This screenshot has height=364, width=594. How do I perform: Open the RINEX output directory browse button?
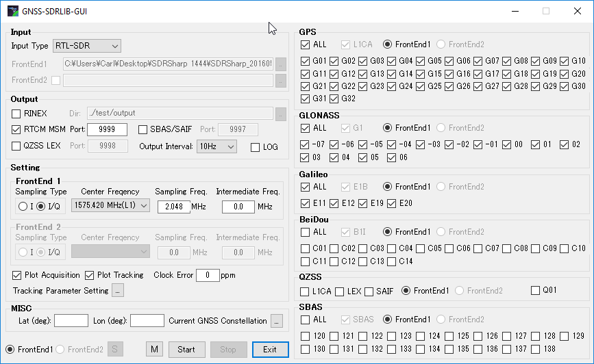coord(281,113)
